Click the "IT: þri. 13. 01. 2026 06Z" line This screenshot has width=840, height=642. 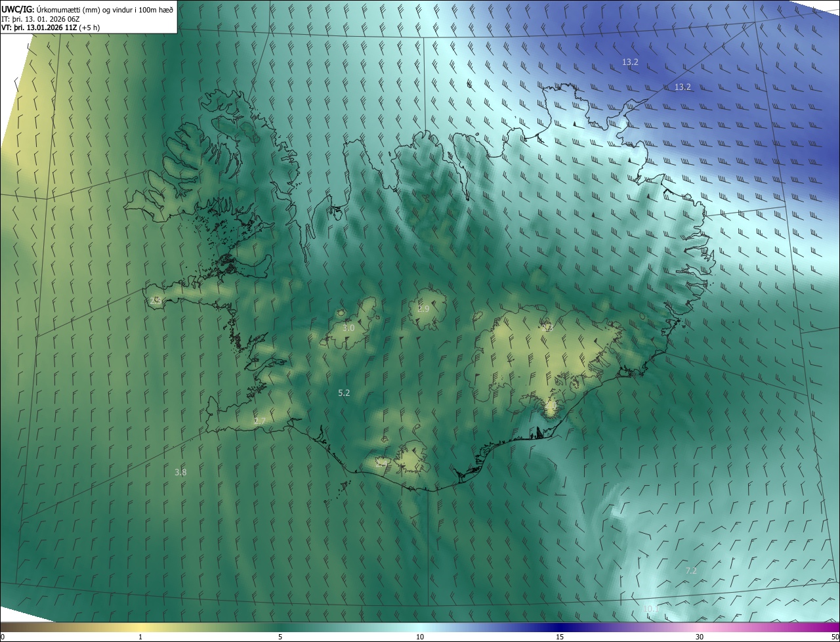[41, 19]
